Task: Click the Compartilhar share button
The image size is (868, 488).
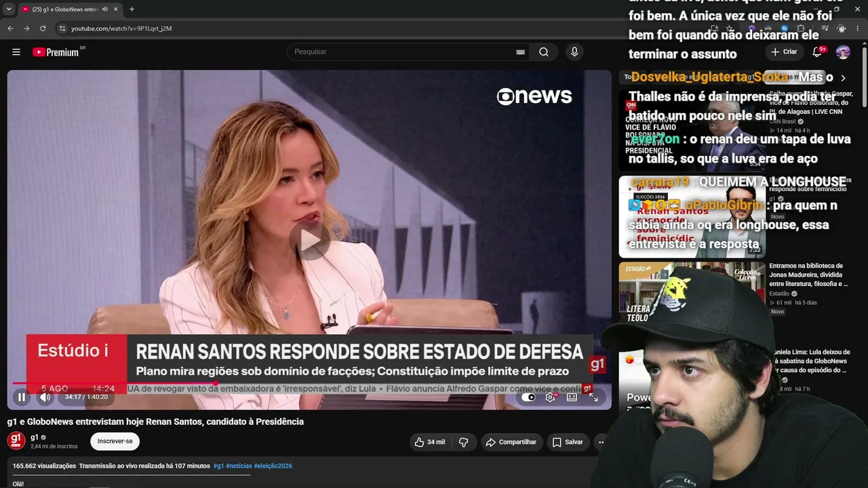Action: 512,442
